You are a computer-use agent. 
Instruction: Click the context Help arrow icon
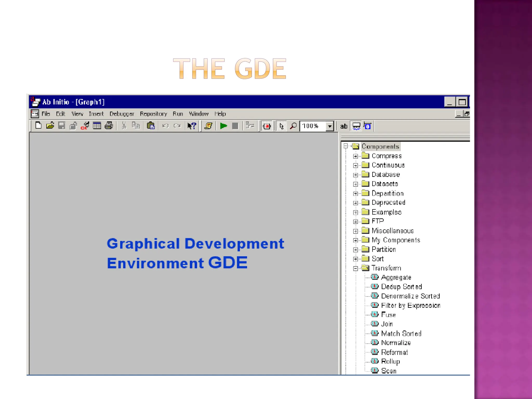(192, 126)
